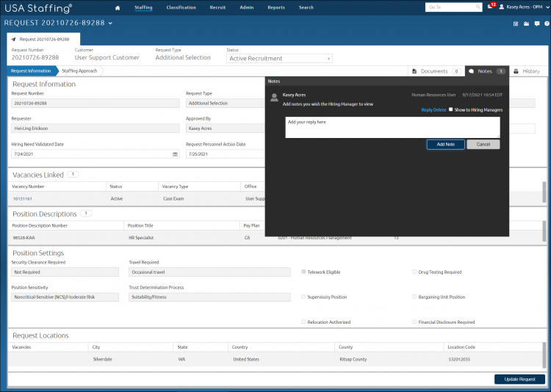This screenshot has width=551, height=392.
Task: Open the notifications icon with badge 12
Action: pos(491,6)
